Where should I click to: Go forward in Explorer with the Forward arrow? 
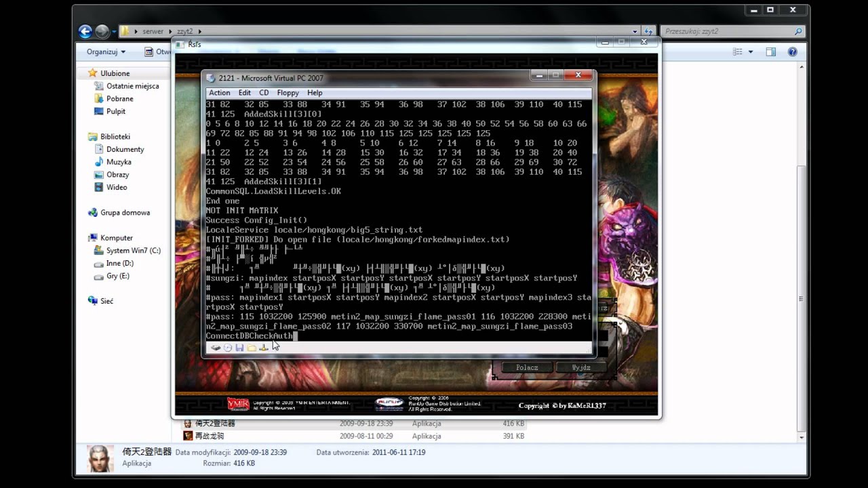102,31
